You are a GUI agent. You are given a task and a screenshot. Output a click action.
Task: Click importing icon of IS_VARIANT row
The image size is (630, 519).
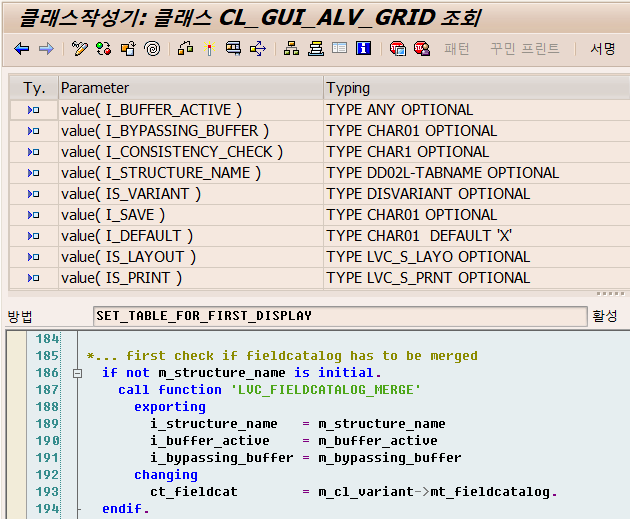[x=33, y=194]
